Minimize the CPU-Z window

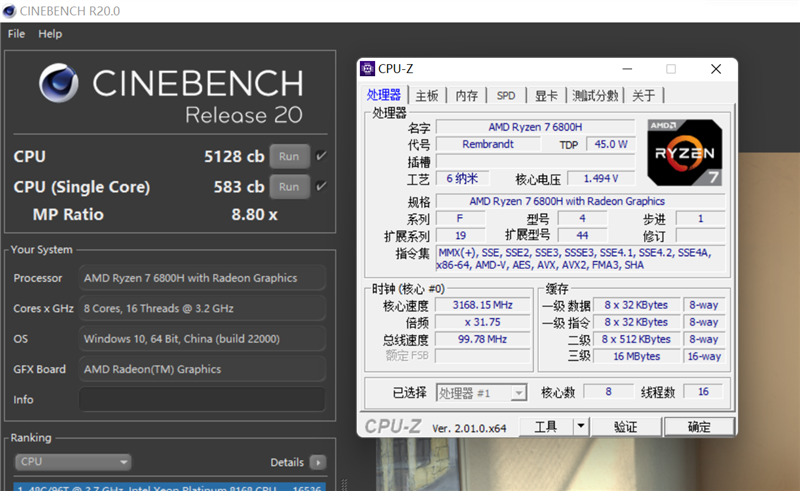click(627, 69)
